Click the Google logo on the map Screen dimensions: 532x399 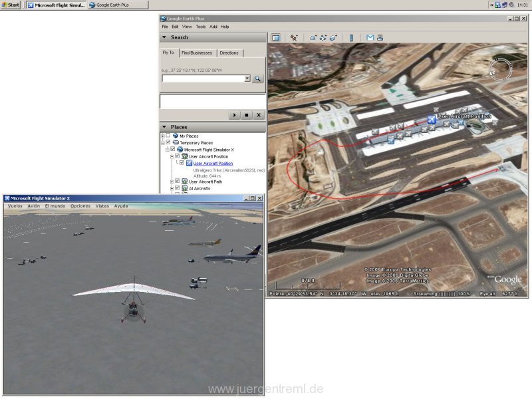tap(507, 279)
